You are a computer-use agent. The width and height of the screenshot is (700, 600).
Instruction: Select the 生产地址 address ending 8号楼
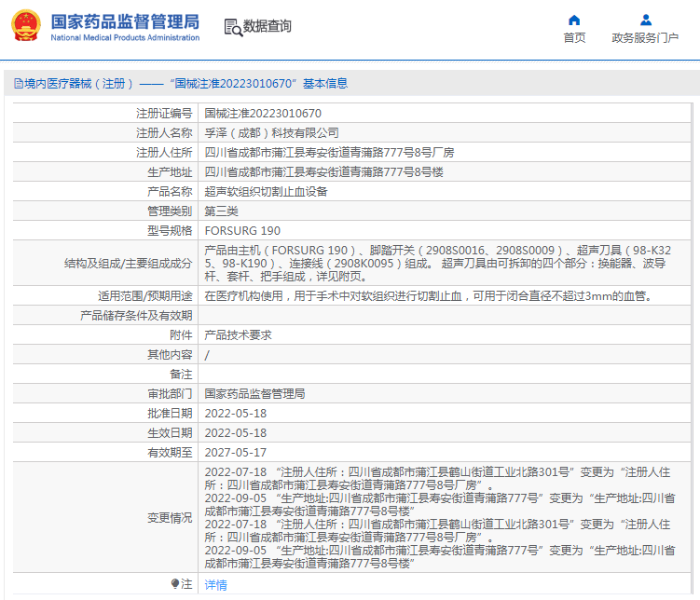[x=323, y=172]
